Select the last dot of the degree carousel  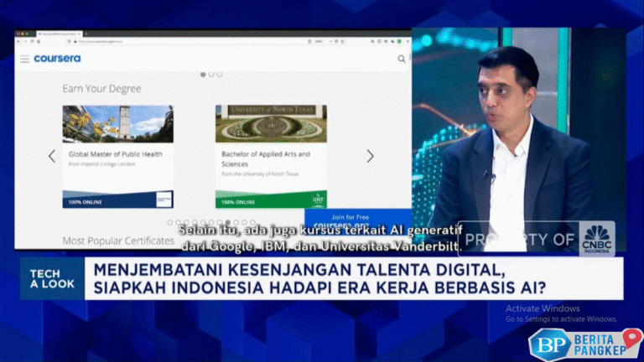(x=252, y=222)
